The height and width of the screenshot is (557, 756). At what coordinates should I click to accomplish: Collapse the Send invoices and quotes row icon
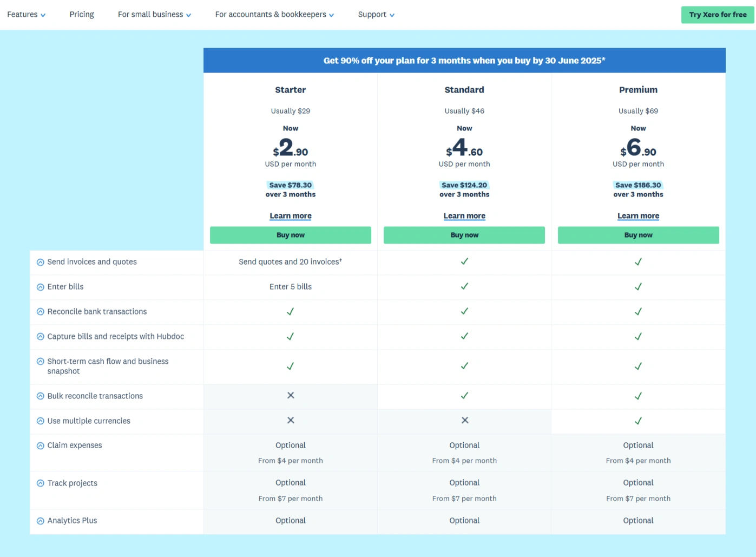[x=40, y=262]
